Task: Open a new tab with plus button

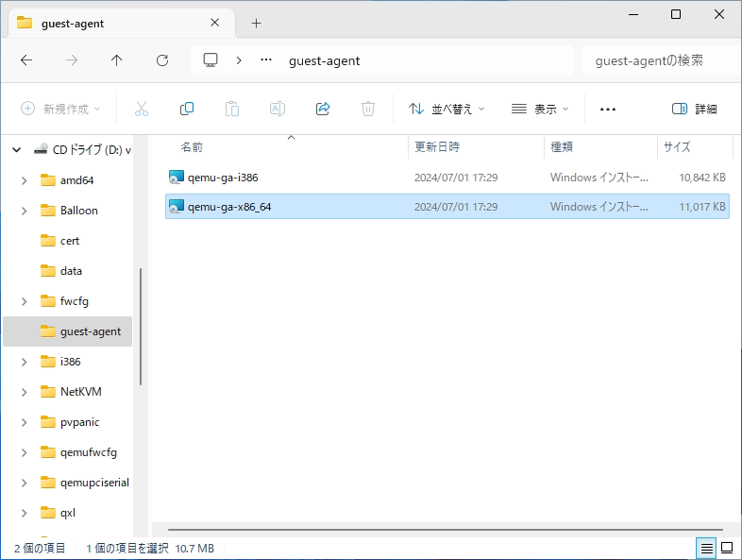Action: coord(256,24)
